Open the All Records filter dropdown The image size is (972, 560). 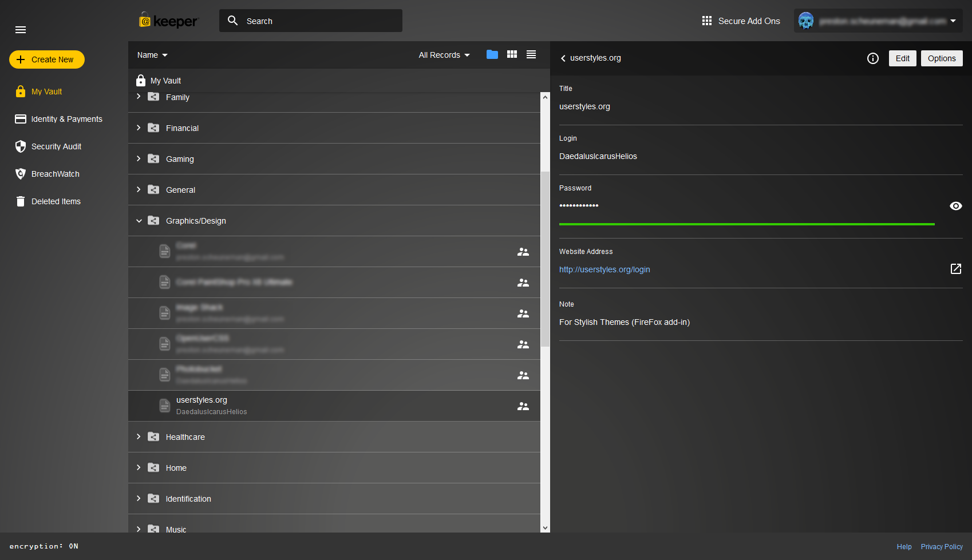(444, 55)
